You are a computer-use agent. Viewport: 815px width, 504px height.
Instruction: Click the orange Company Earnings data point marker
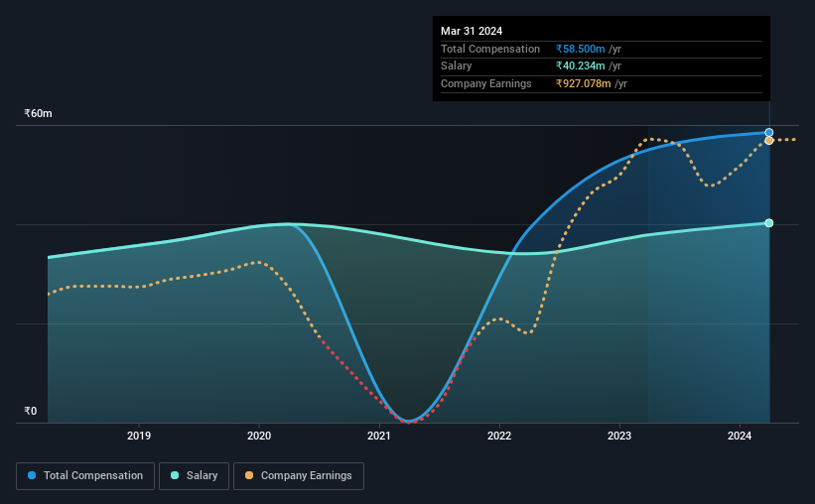(x=768, y=141)
